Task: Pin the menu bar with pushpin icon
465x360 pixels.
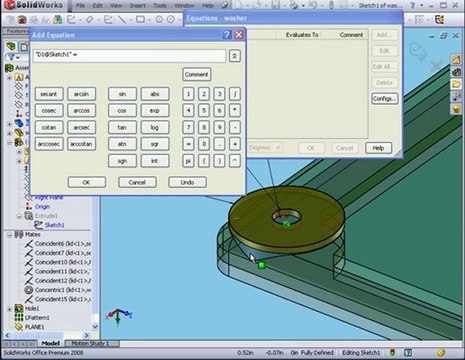Action: click(225, 5)
